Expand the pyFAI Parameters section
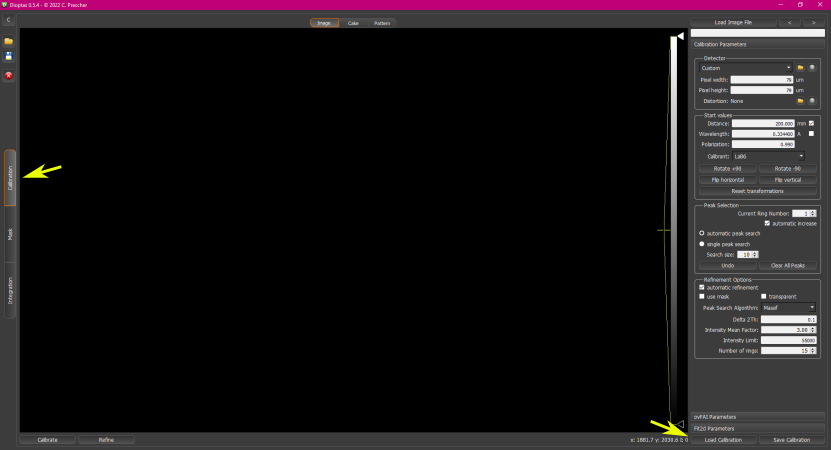 [x=758, y=417]
